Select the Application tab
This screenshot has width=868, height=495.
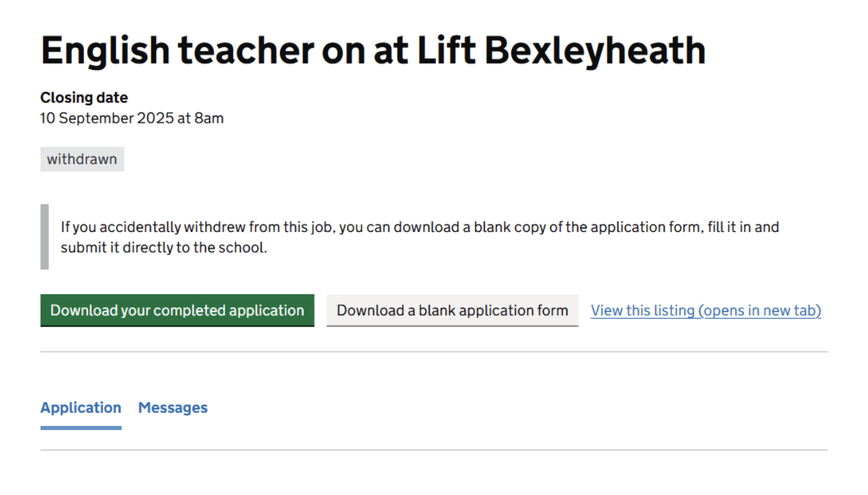(x=81, y=408)
